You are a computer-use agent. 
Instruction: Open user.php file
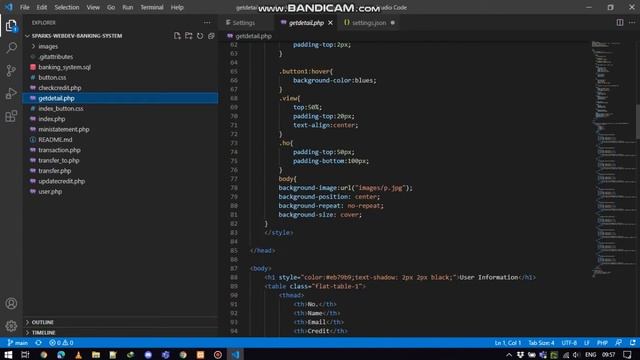(50, 191)
